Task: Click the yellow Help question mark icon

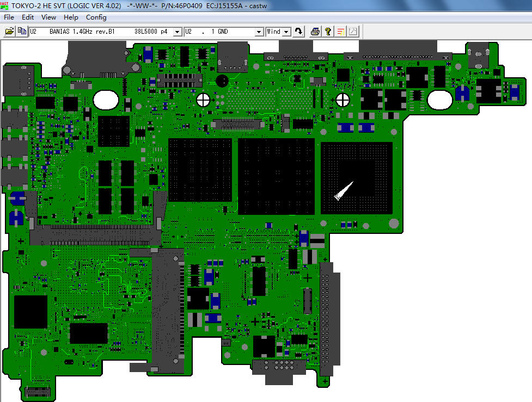Action: (328, 32)
